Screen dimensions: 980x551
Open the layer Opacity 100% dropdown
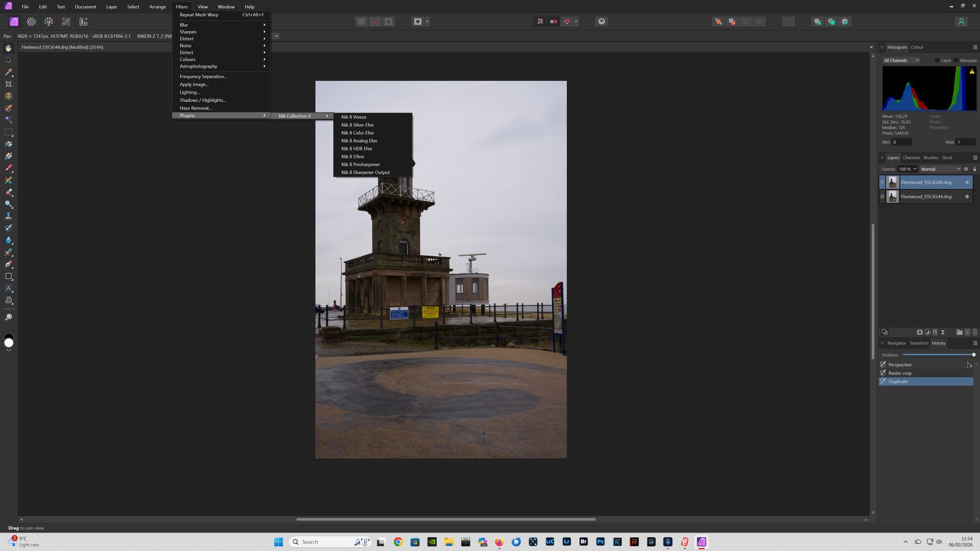pos(908,169)
